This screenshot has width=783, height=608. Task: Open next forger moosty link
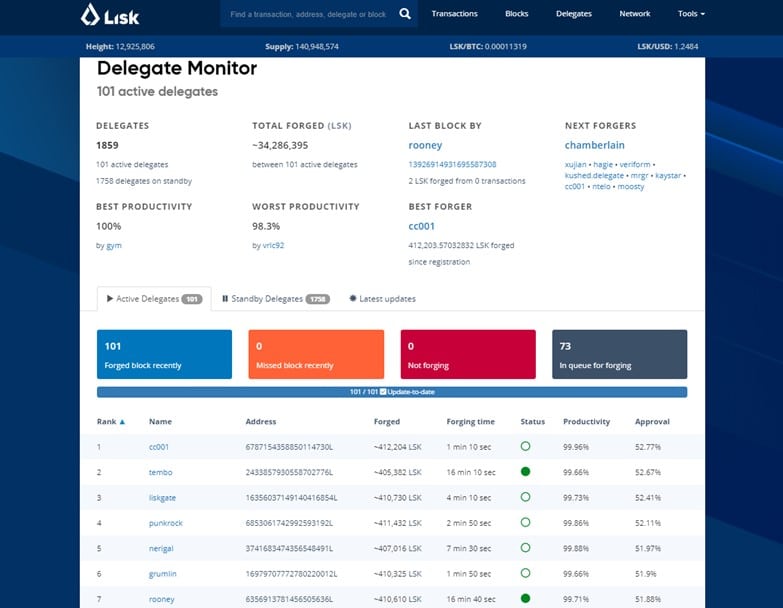[631, 186]
